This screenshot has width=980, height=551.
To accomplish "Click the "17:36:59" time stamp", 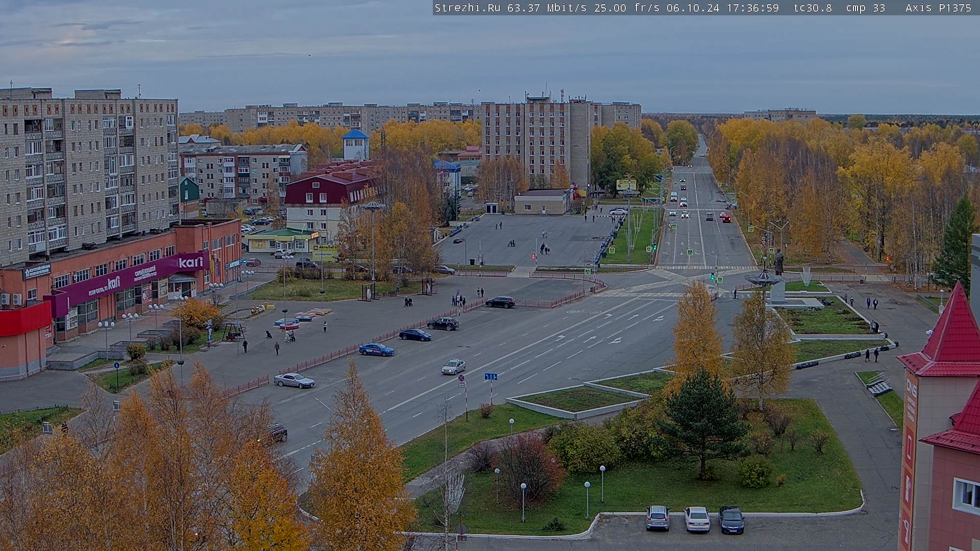I will click(752, 8).
